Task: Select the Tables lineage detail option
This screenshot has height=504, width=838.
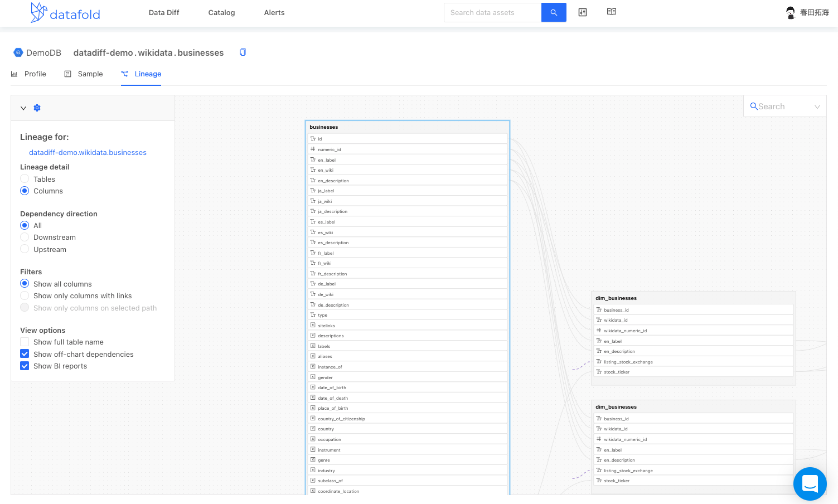Action: 25,179
